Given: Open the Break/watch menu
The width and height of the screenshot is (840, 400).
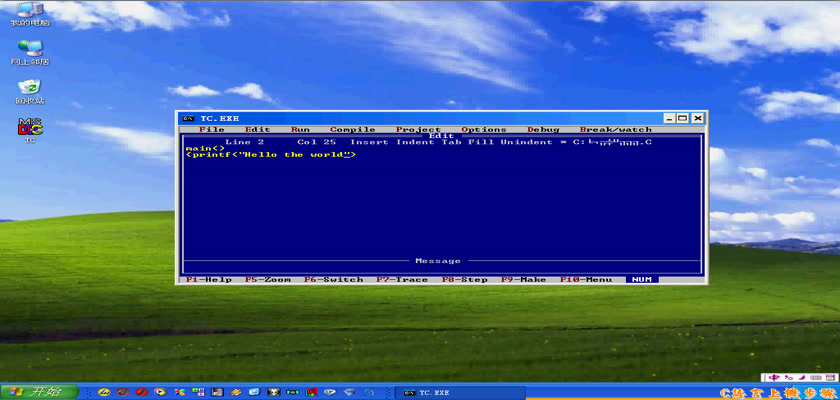Looking at the screenshot, I should (616, 130).
